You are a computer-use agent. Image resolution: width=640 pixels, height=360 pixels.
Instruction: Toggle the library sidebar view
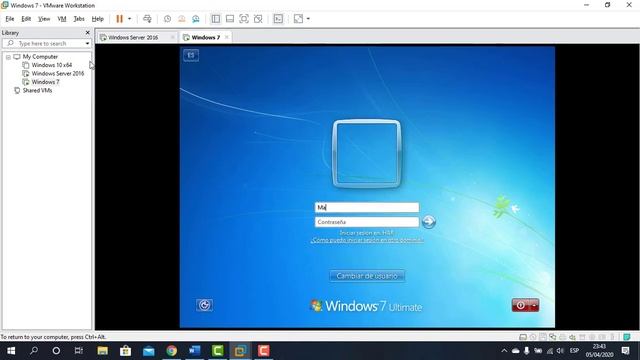216,19
